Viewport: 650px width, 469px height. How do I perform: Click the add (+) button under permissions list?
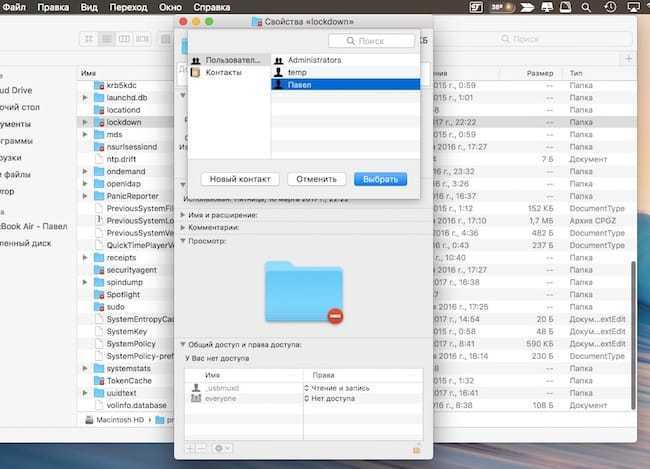[190, 448]
